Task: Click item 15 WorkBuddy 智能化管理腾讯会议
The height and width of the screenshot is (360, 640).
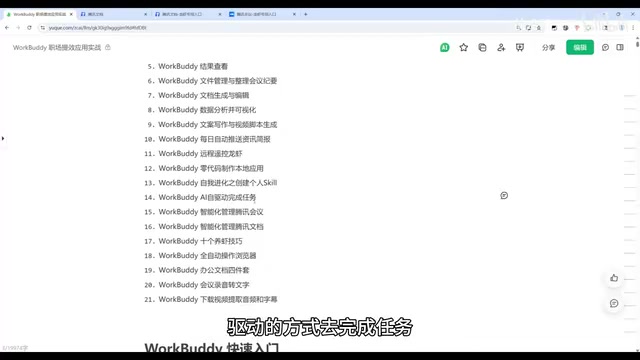Action: point(211,212)
